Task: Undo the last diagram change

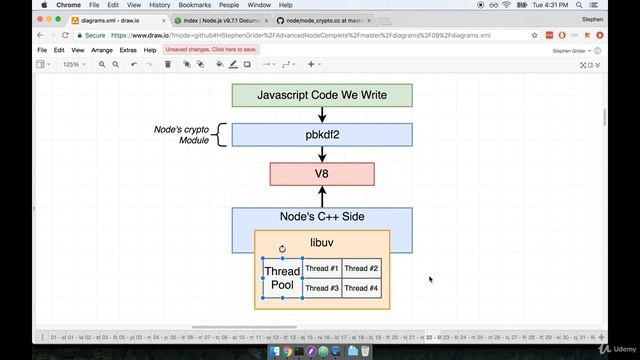Action: [134, 64]
